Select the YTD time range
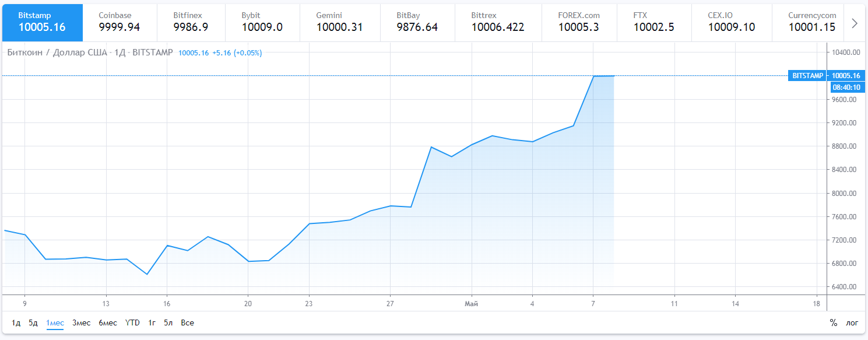Viewport: 868px width, 340px height. pyautogui.click(x=132, y=323)
